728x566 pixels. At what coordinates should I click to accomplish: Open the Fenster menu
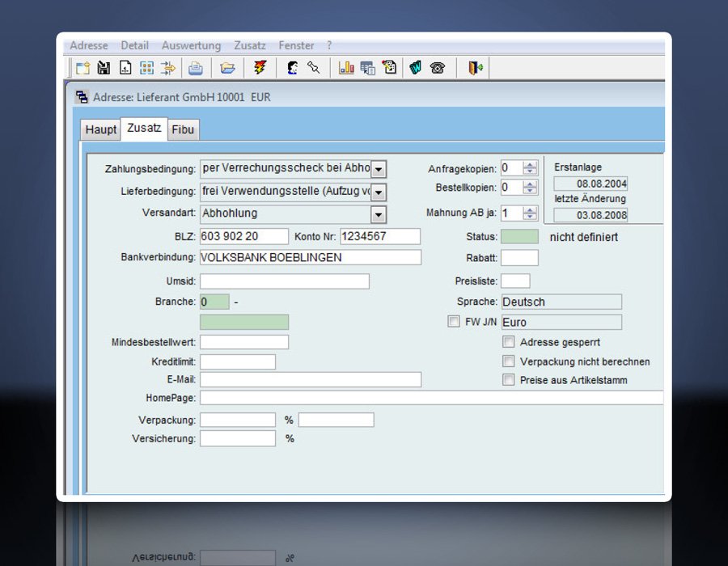296,45
